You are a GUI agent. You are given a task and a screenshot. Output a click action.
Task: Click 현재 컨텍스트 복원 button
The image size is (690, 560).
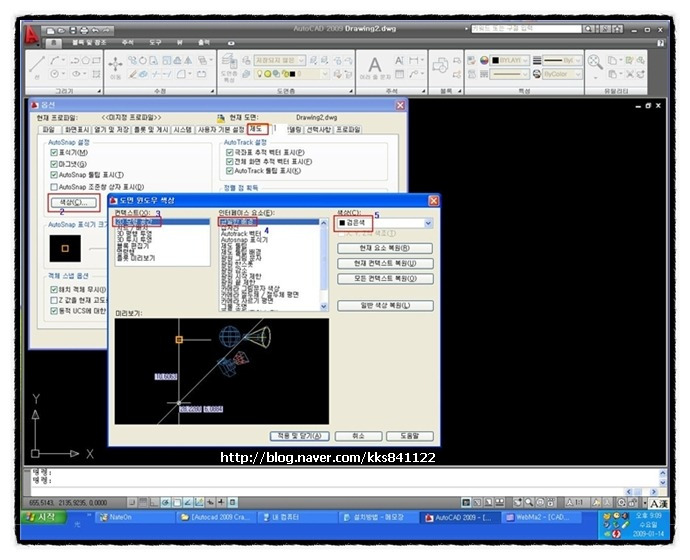[385, 264]
